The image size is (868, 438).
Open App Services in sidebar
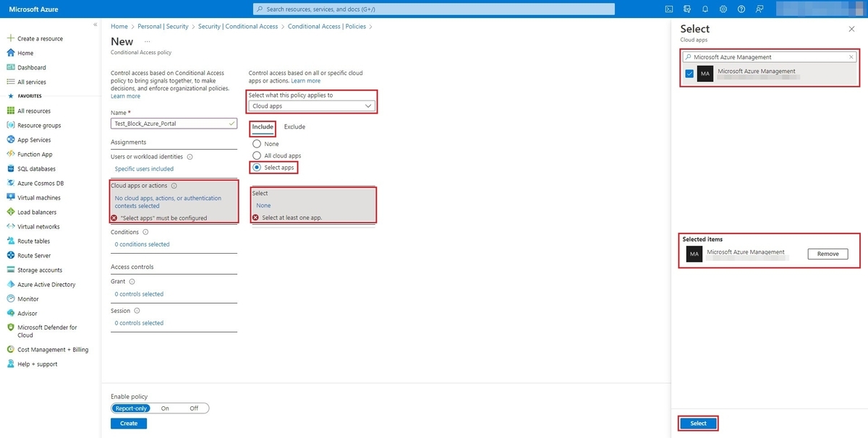pyautogui.click(x=34, y=139)
